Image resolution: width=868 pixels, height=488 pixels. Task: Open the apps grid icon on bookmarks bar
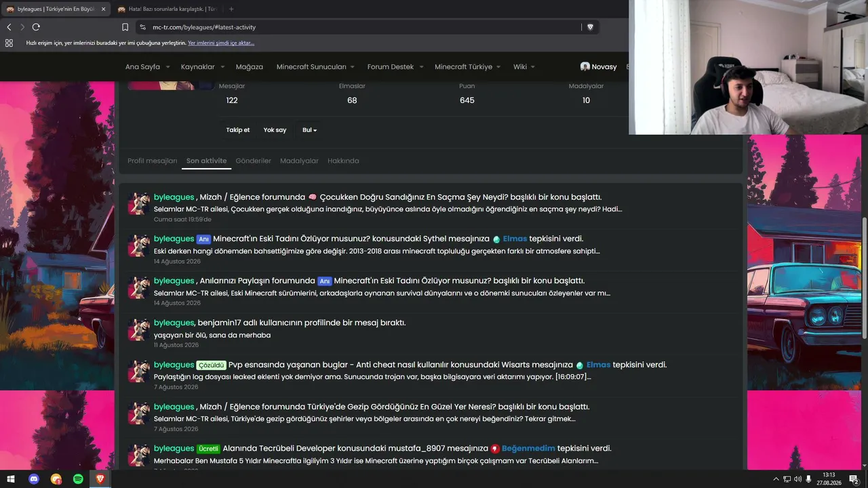[x=9, y=43]
